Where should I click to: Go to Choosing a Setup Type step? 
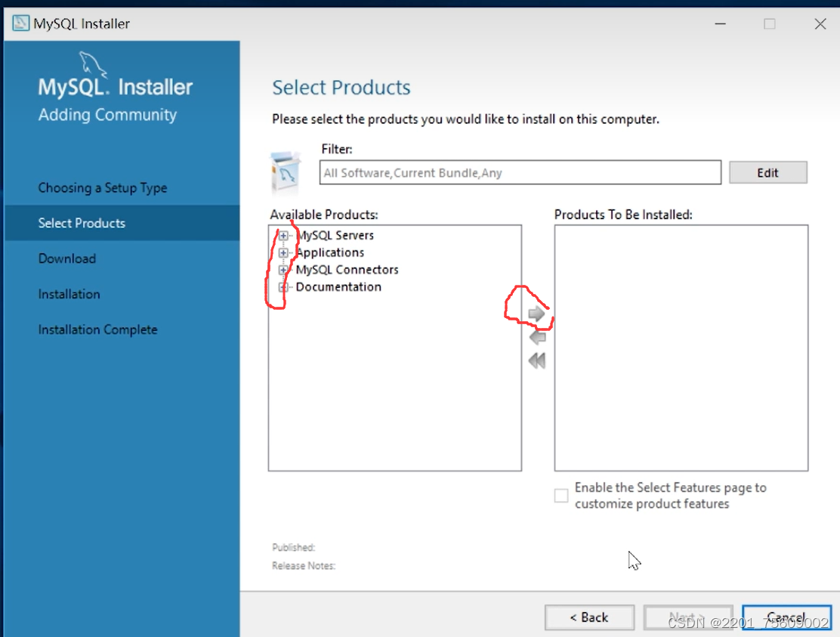pyautogui.click(x=102, y=188)
